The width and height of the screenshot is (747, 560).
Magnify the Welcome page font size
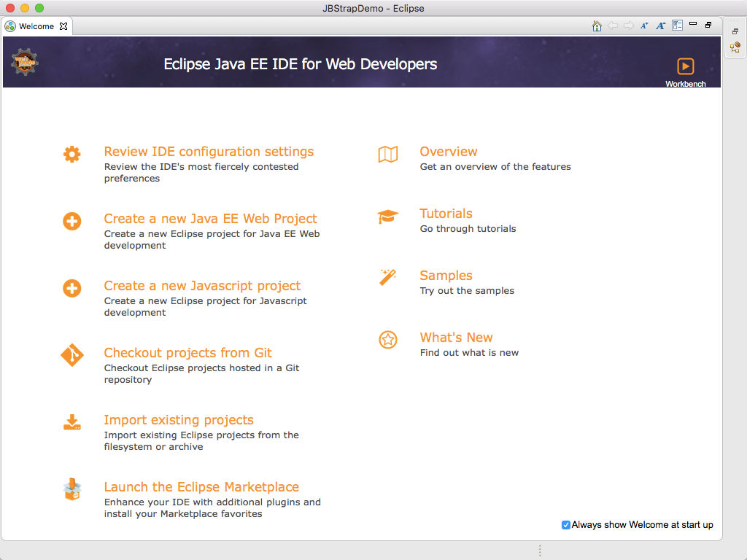661,26
